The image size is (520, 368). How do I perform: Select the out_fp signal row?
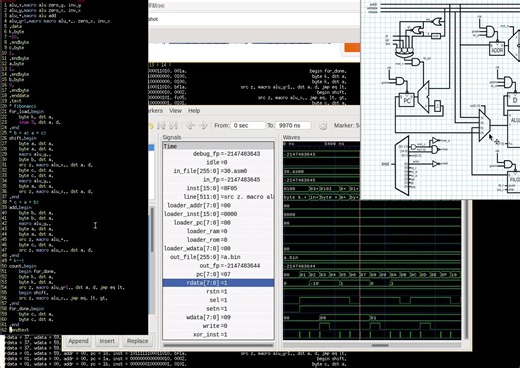coord(218,266)
